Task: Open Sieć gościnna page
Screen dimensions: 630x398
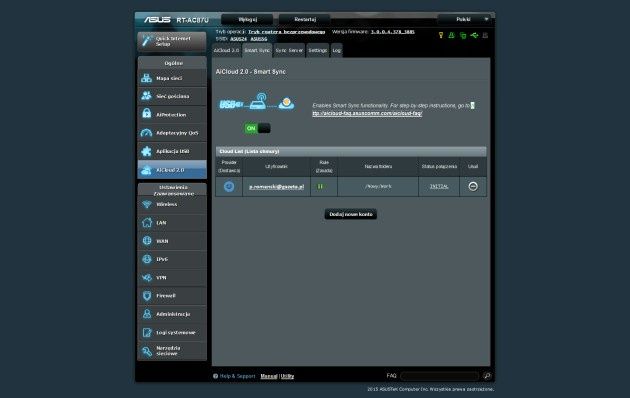Action: tap(172, 96)
